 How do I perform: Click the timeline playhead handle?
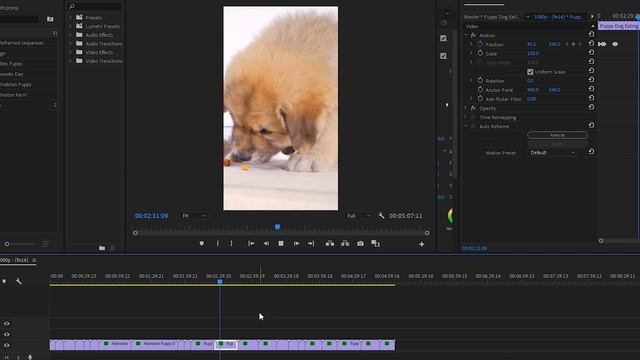pos(220,281)
